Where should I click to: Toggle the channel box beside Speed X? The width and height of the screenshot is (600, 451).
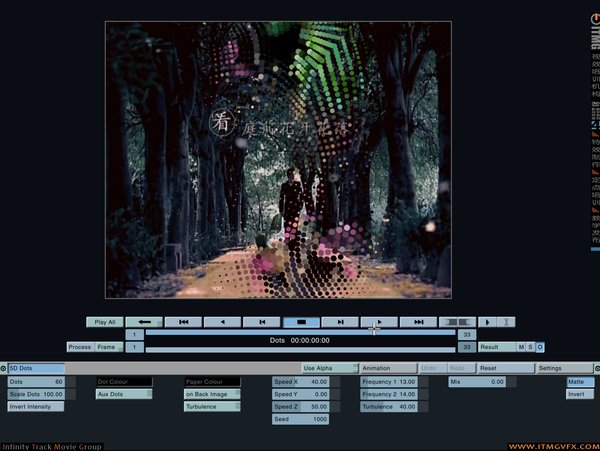tap(336, 382)
